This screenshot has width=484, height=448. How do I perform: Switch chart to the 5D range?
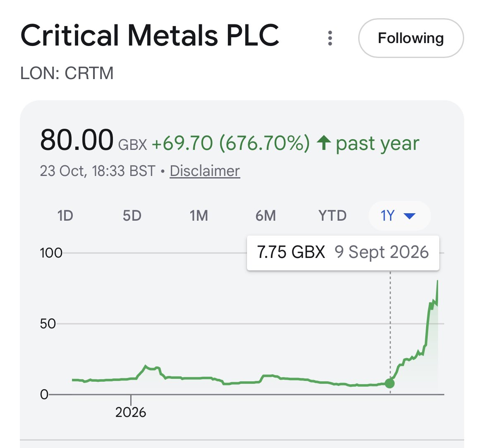click(x=132, y=216)
